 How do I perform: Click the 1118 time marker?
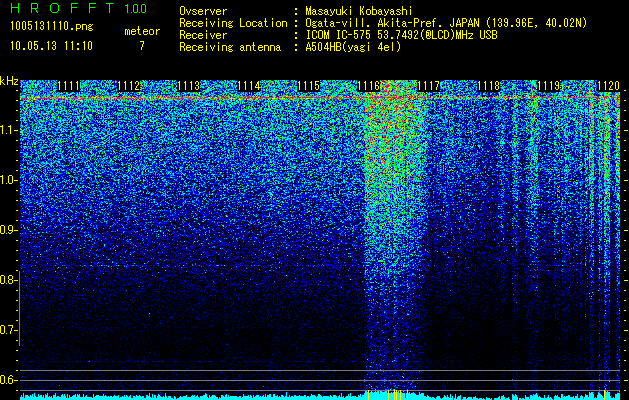[488, 86]
